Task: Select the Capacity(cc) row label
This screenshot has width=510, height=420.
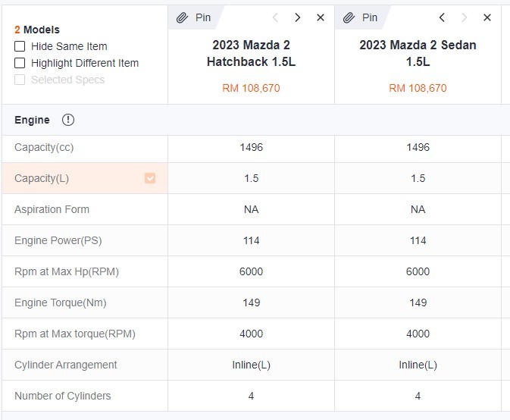Action: pos(44,147)
